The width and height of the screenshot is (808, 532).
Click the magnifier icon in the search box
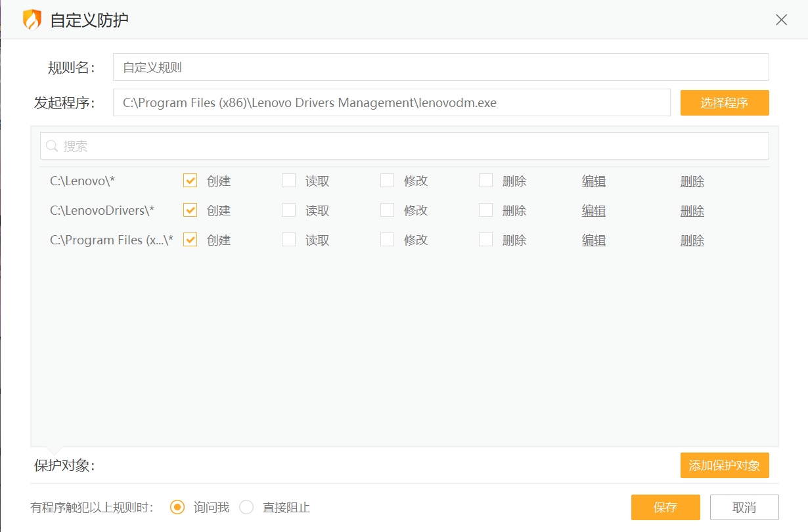(52, 145)
